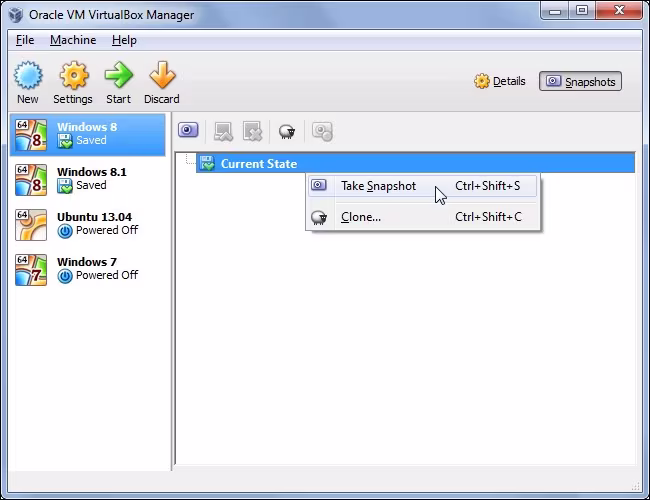Switch to the Details view

[500, 81]
